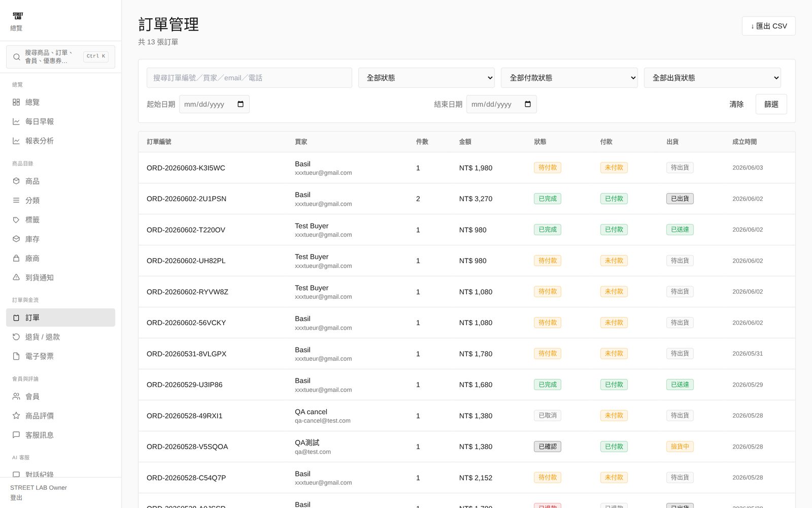Click amount NT$ 2,152
Viewport: 812px width, 508px height.
click(476, 478)
